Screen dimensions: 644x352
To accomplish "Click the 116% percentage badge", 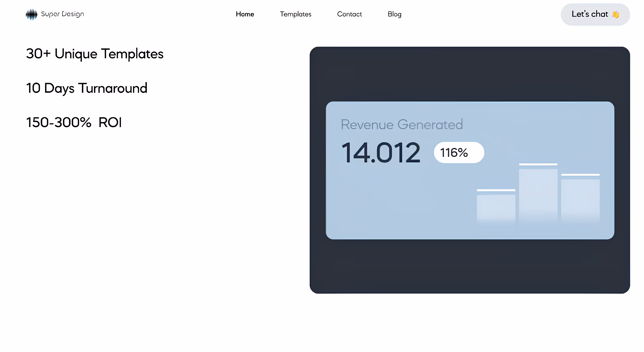I will 459,152.
